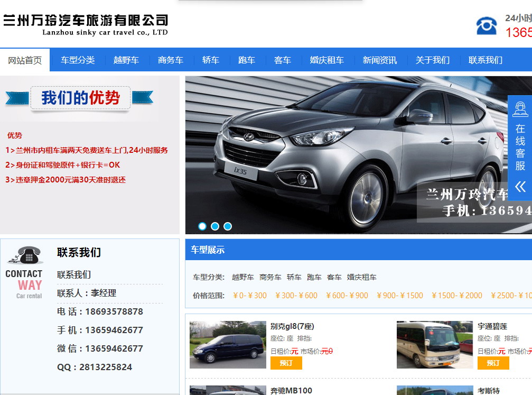Open the 宇通碧莲 bus thumbnail
Image resolution: width=532 pixels, height=395 pixels.
(x=435, y=345)
